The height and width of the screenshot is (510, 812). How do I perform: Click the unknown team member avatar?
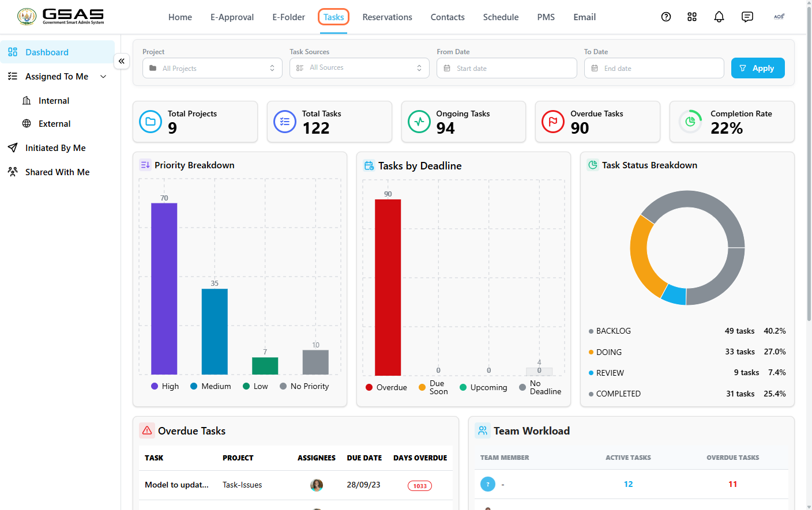coord(488,484)
